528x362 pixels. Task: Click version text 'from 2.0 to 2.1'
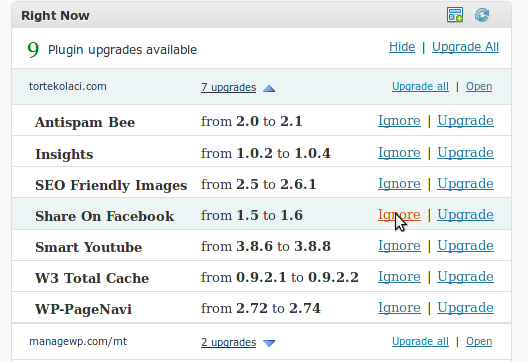tap(252, 122)
